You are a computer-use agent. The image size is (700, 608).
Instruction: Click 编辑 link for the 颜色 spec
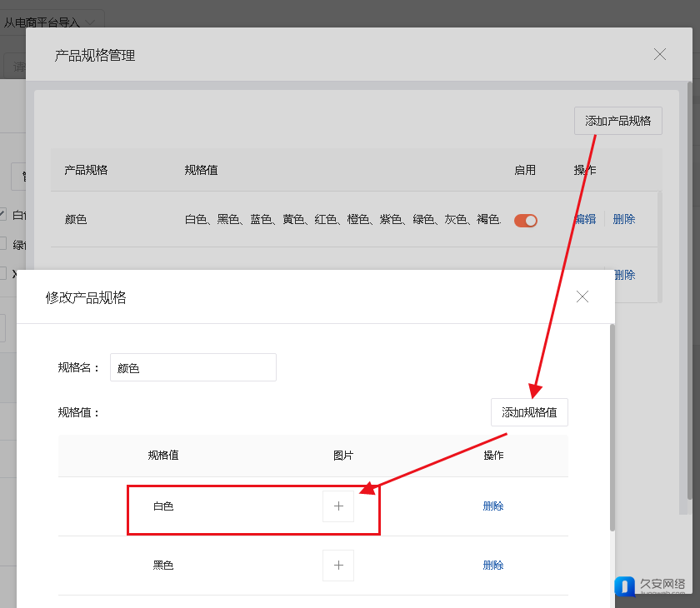586,220
